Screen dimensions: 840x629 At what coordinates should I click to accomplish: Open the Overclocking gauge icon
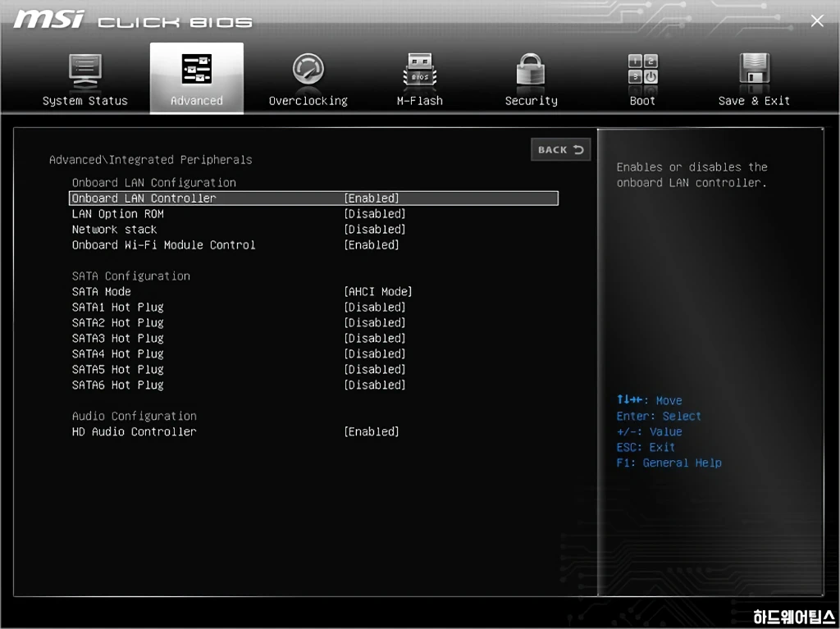click(308, 70)
